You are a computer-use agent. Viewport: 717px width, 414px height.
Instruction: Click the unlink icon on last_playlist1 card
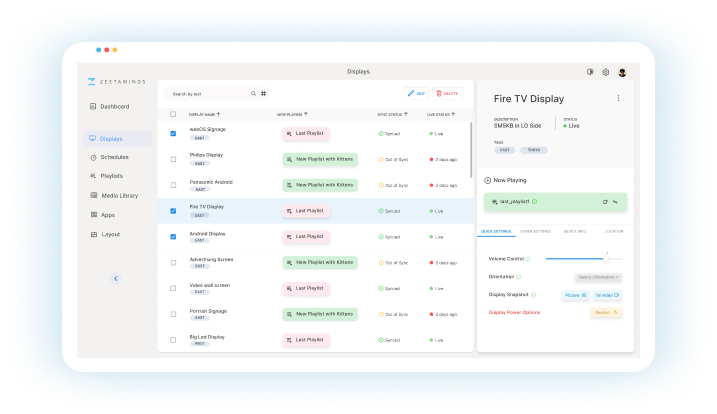(615, 202)
